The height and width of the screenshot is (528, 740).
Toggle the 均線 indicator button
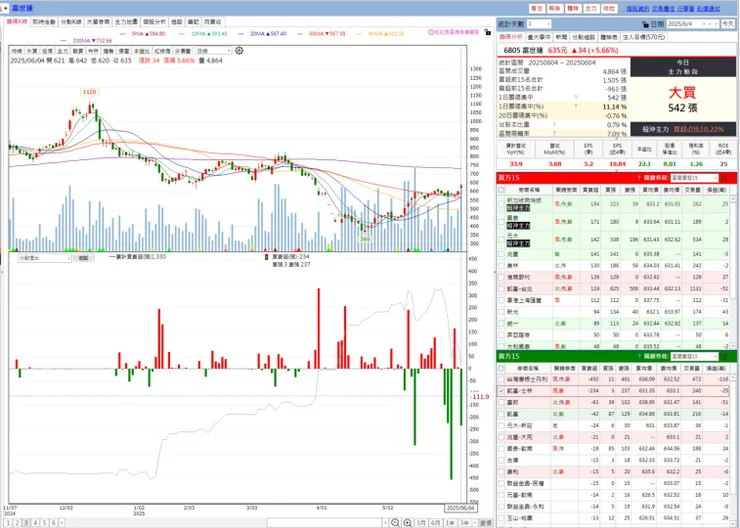[17, 51]
